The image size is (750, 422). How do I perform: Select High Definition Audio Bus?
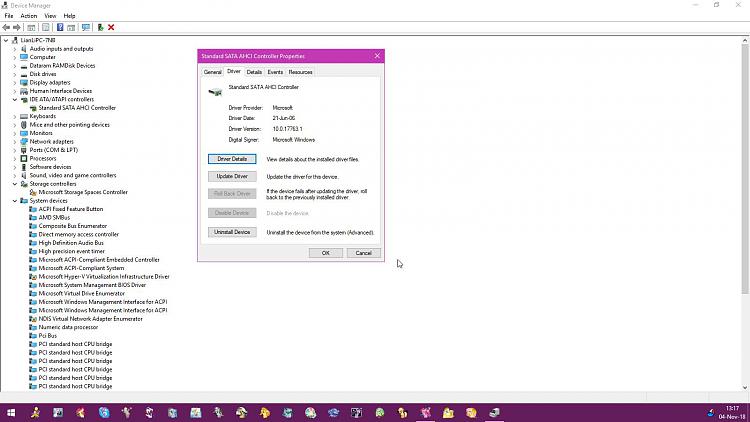tap(71, 243)
